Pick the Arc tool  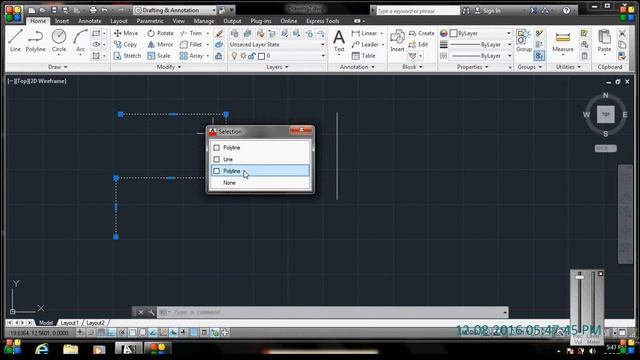tap(80, 41)
